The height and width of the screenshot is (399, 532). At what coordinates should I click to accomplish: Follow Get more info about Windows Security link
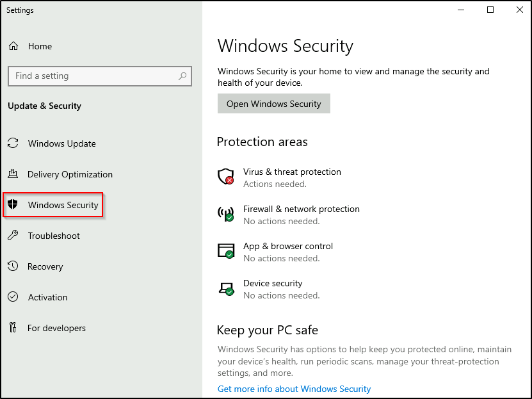pyautogui.click(x=294, y=389)
